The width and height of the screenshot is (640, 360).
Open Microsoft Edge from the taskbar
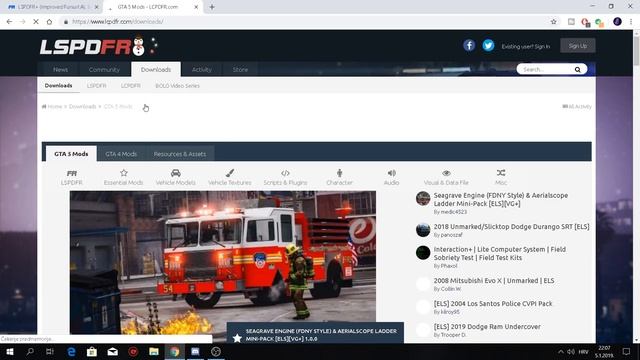point(71,351)
